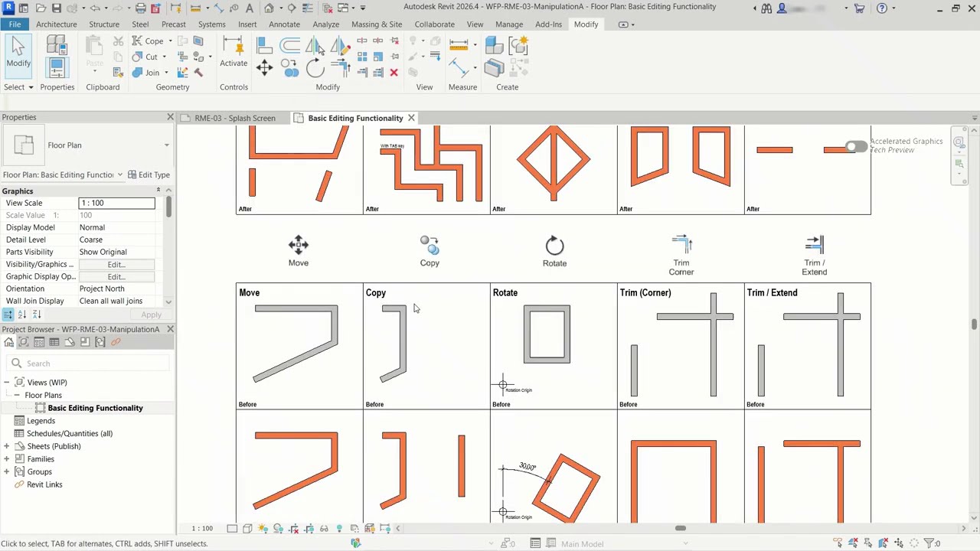This screenshot has width=980, height=551.
Task: Open the File menu tab
Action: [15, 24]
